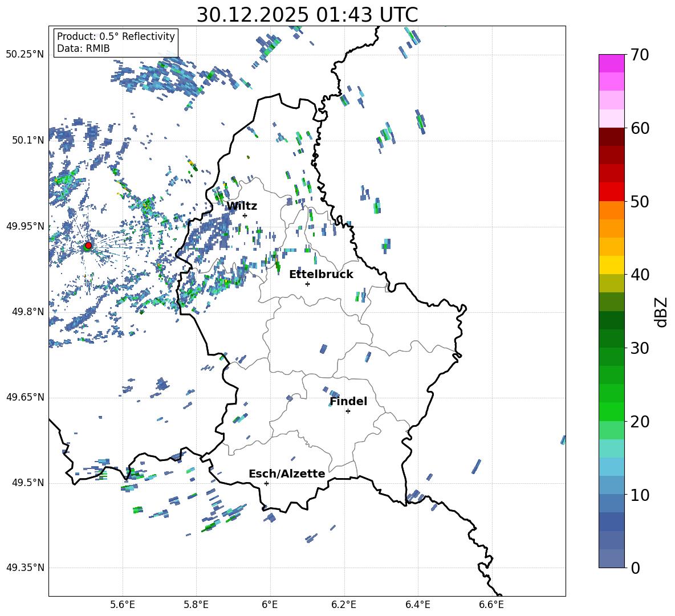This screenshot has width=675, height=616.
Task: Click the Wiltz station cross marker
Action: [245, 215]
